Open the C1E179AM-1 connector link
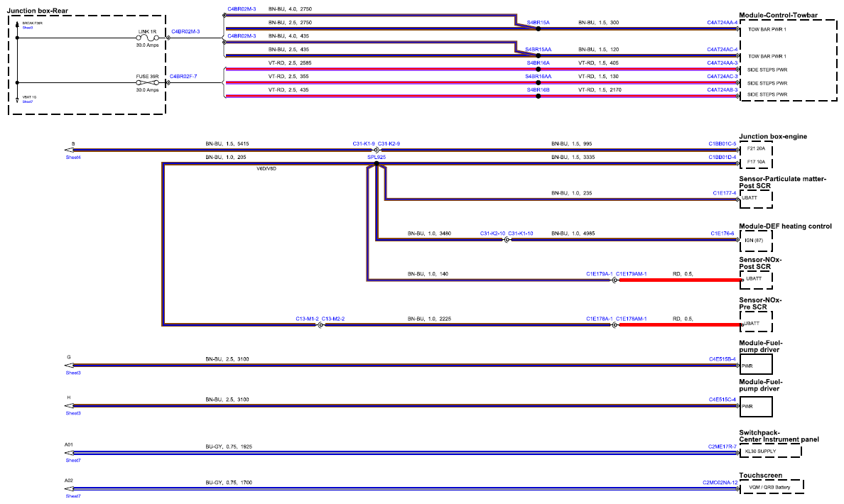Screen dimensions: 844x504 (x=632, y=274)
